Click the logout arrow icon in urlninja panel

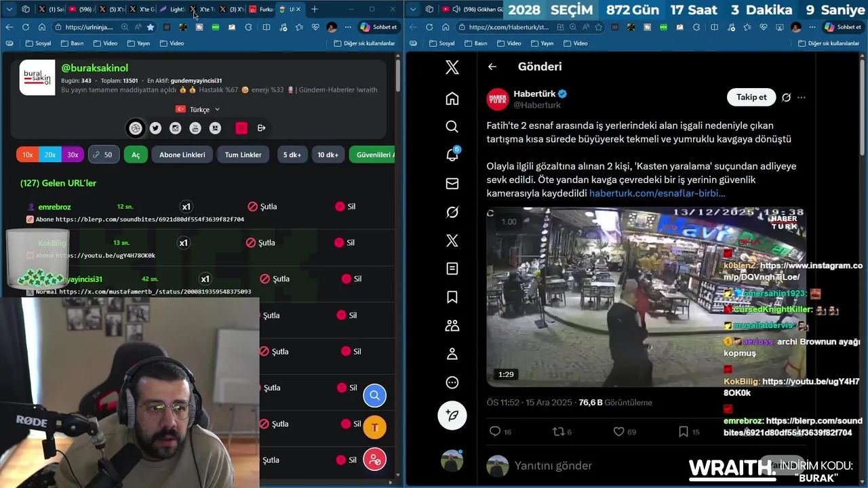coord(261,128)
